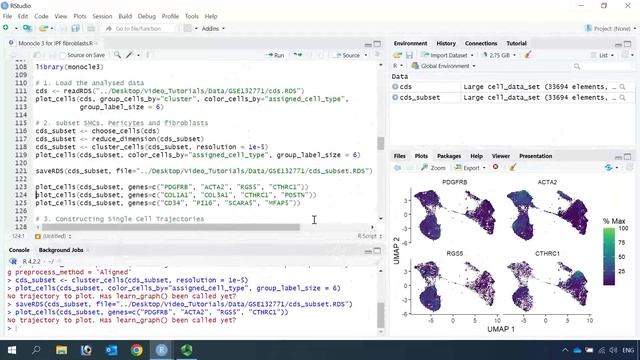Click the Create a Project icon
The image size is (640, 360).
27,28
